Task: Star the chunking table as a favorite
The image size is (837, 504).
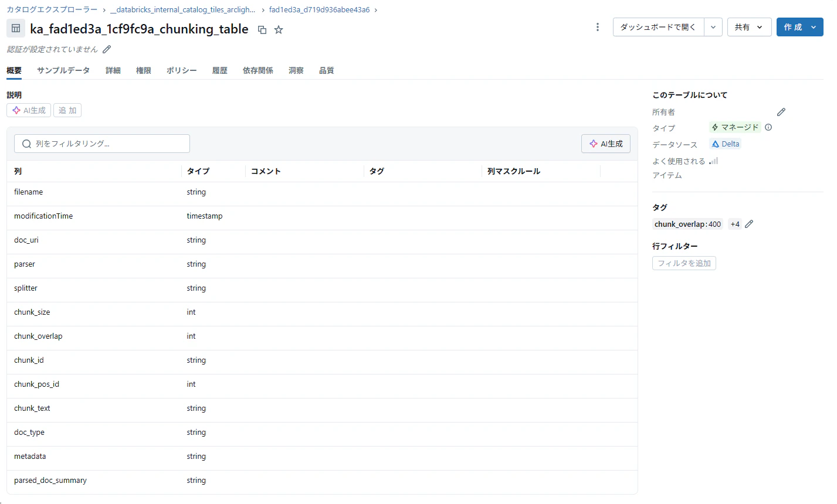Action: (279, 29)
